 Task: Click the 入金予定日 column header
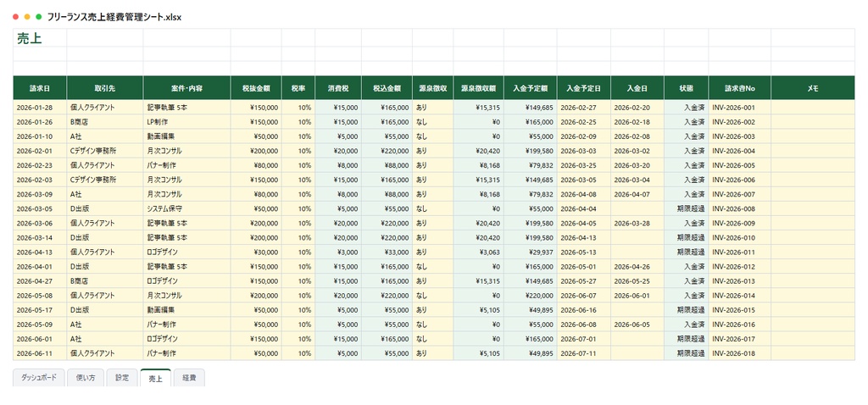(583, 88)
